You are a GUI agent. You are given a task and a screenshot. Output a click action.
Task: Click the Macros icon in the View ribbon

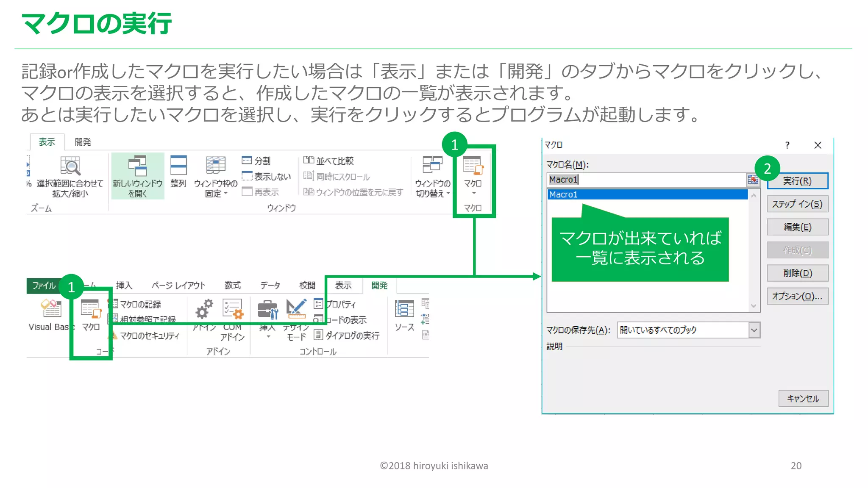pyautogui.click(x=473, y=166)
